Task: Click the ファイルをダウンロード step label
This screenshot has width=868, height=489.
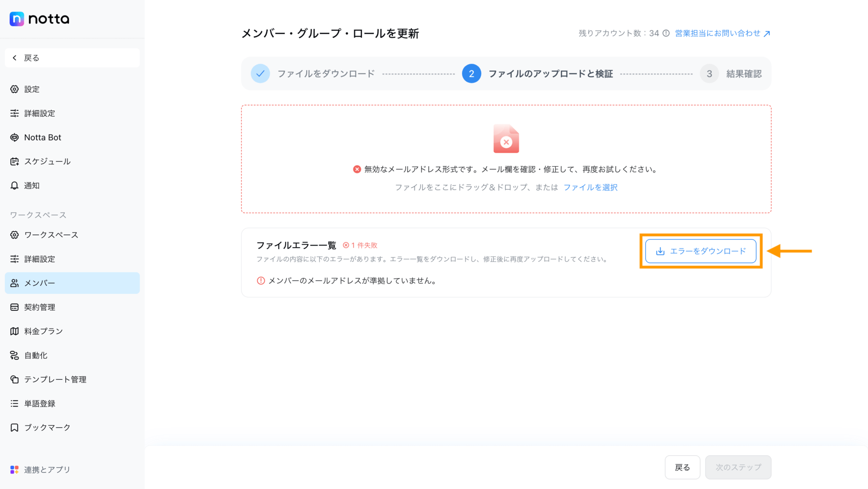Action: click(x=326, y=74)
